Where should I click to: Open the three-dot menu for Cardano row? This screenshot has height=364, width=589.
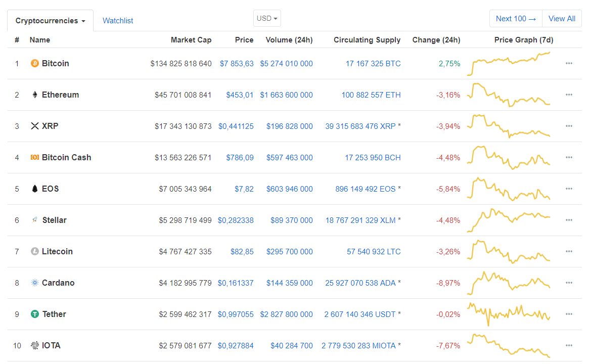pyautogui.click(x=569, y=283)
